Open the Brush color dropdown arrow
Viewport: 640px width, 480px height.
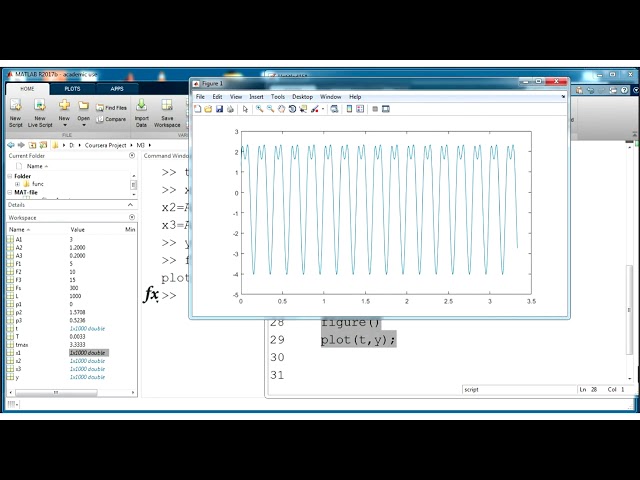pyautogui.click(x=323, y=109)
